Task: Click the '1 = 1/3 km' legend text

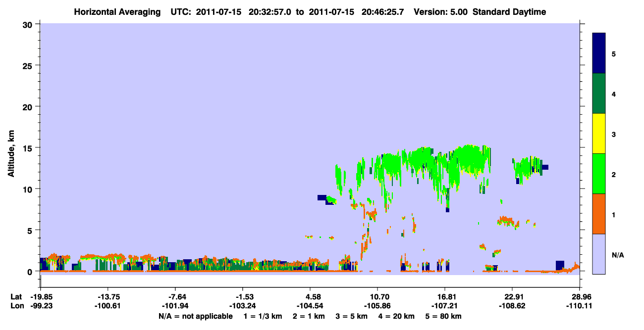Action: pyautogui.click(x=263, y=316)
